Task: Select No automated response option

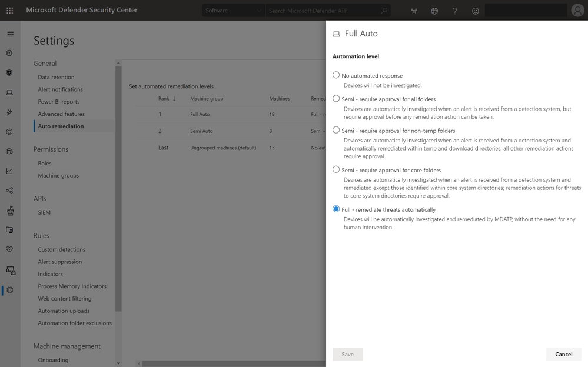Action: point(336,75)
